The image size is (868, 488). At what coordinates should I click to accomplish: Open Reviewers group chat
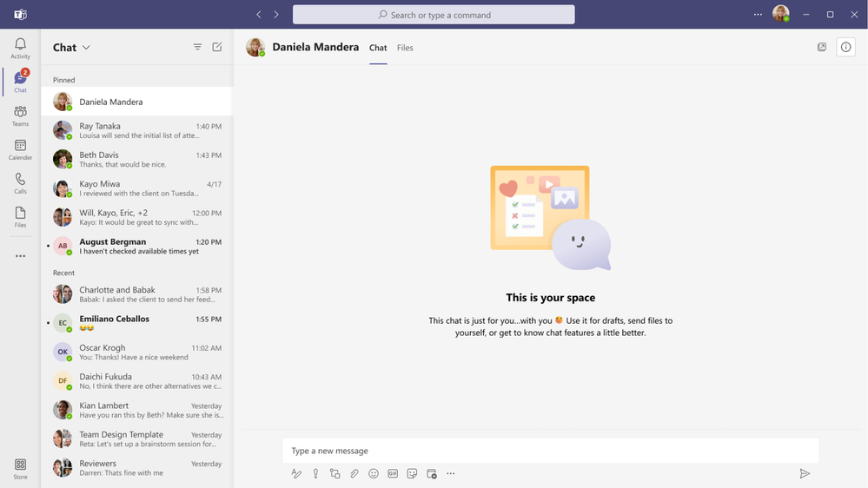tap(136, 467)
